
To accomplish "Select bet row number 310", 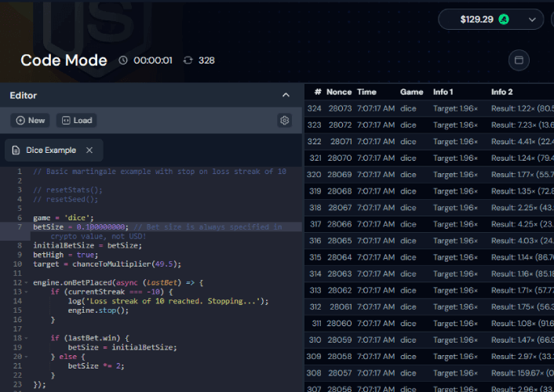I will 429,340.
